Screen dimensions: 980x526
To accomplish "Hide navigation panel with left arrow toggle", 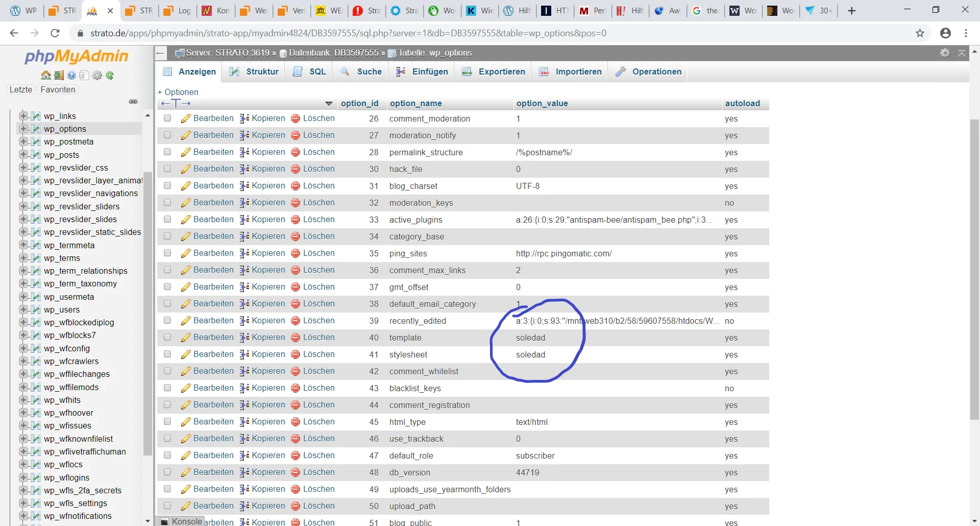I will (x=160, y=53).
